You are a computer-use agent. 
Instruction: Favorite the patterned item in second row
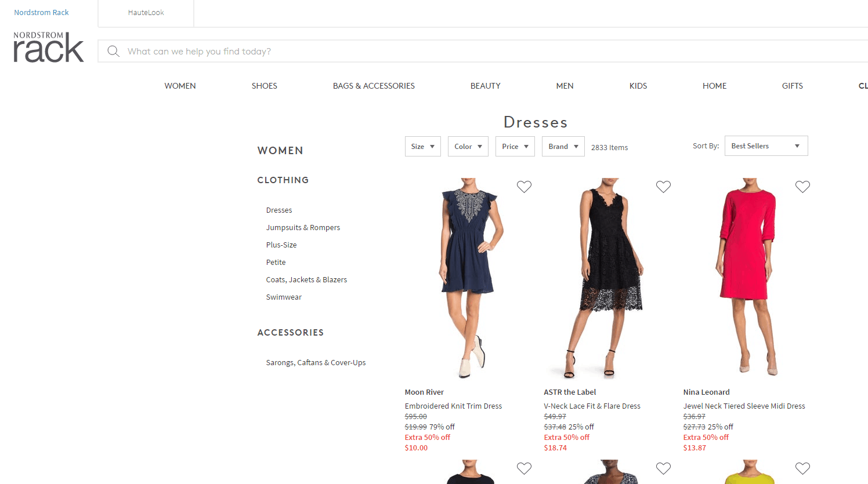pos(663,468)
